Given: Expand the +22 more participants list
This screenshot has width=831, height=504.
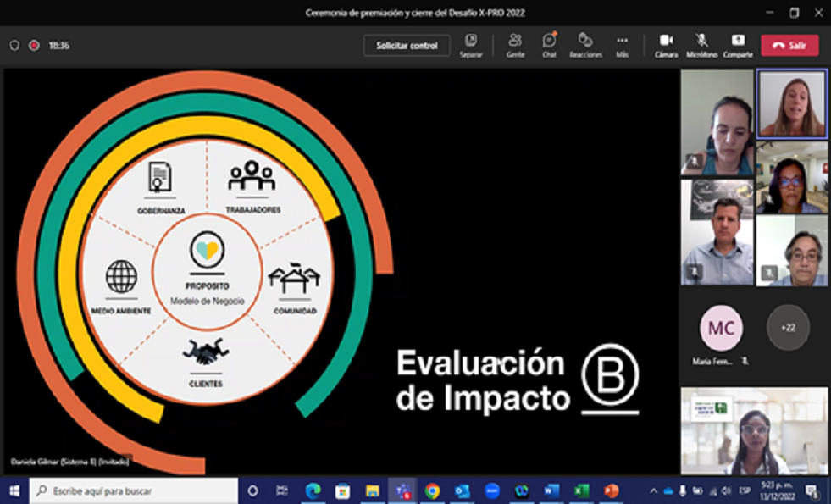Looking at the screenshot, I should point(788,328).
